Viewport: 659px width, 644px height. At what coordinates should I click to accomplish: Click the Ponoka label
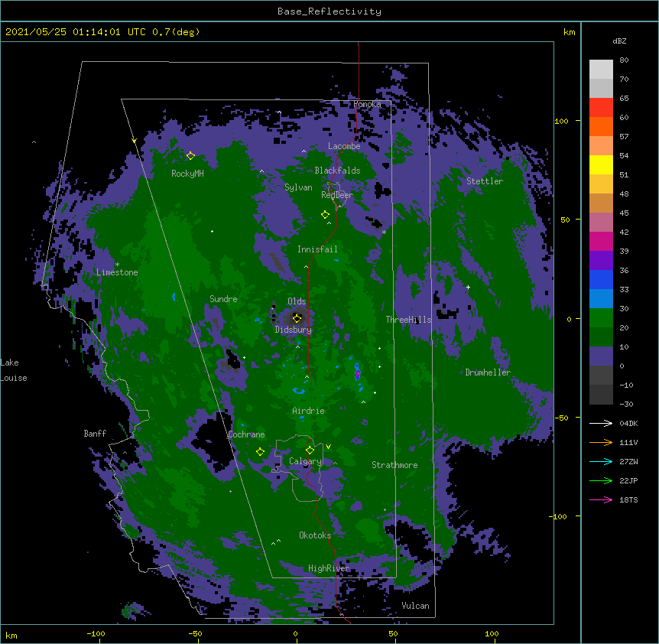pos(367,104)
